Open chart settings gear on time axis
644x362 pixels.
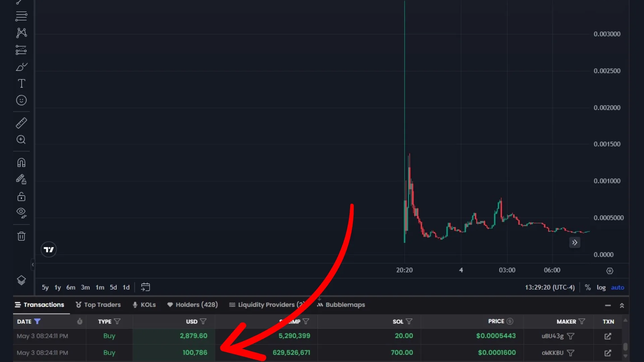coord(610,271)
